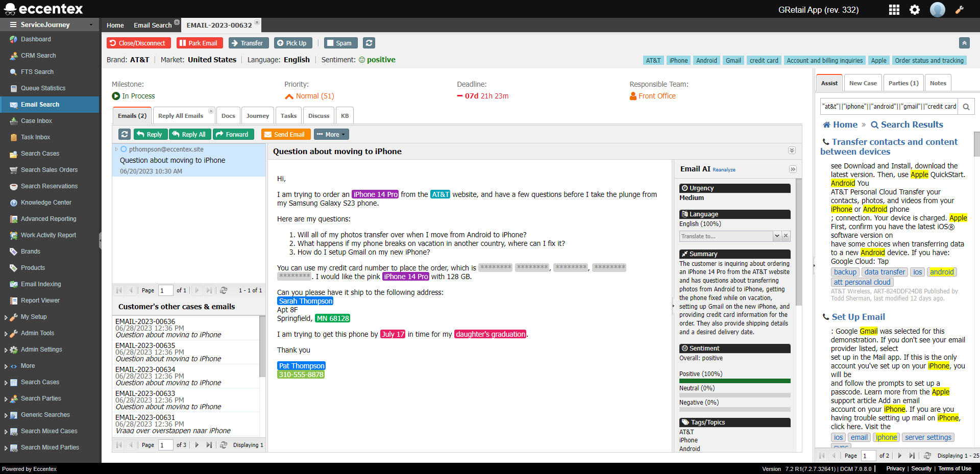Click the apps grid icon top right
The height and width of the screenshot is (474, 980).
click(894, 9)
